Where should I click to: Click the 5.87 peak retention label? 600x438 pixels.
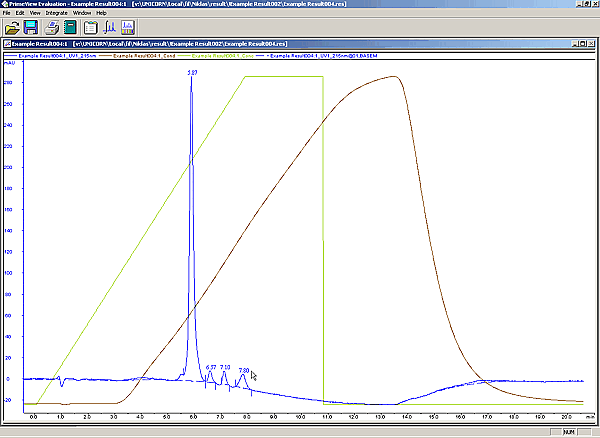coord(192,73)
